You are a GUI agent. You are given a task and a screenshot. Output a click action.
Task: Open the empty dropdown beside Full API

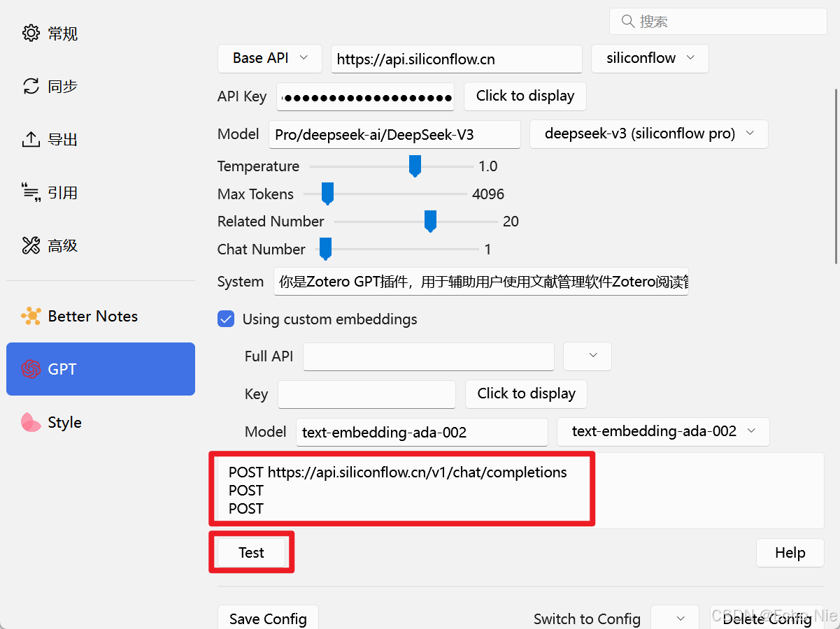[x=588, y=356]
